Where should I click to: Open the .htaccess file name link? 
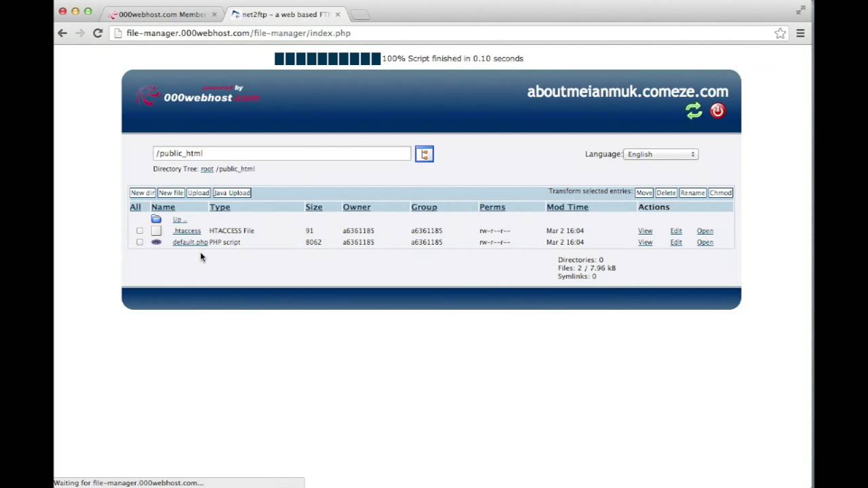(186, 230)
